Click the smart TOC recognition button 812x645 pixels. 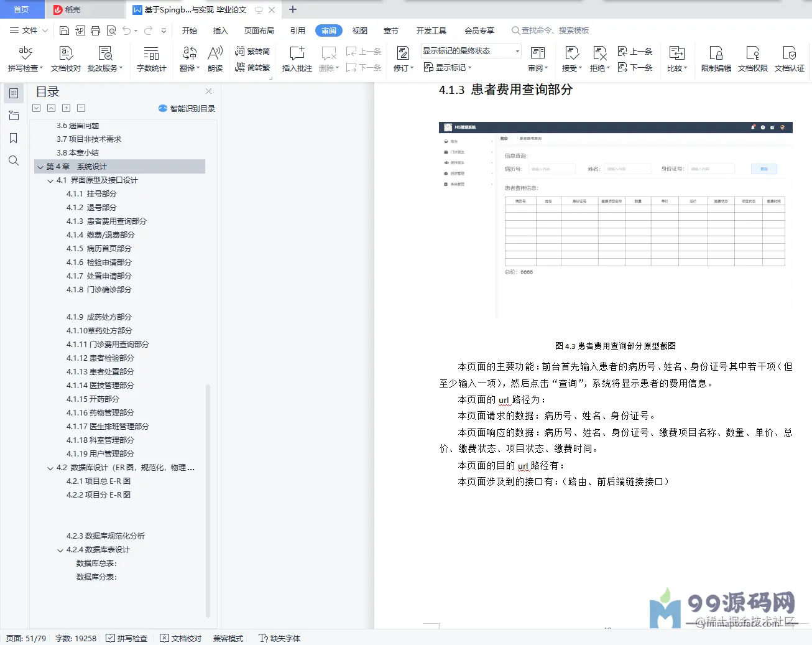point(187,108)
